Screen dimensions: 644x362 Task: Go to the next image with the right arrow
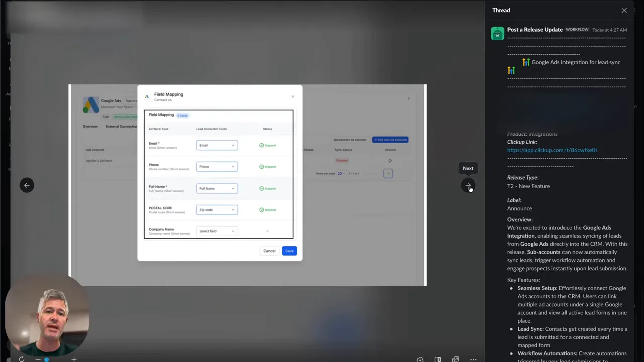(x=468, y=186)
